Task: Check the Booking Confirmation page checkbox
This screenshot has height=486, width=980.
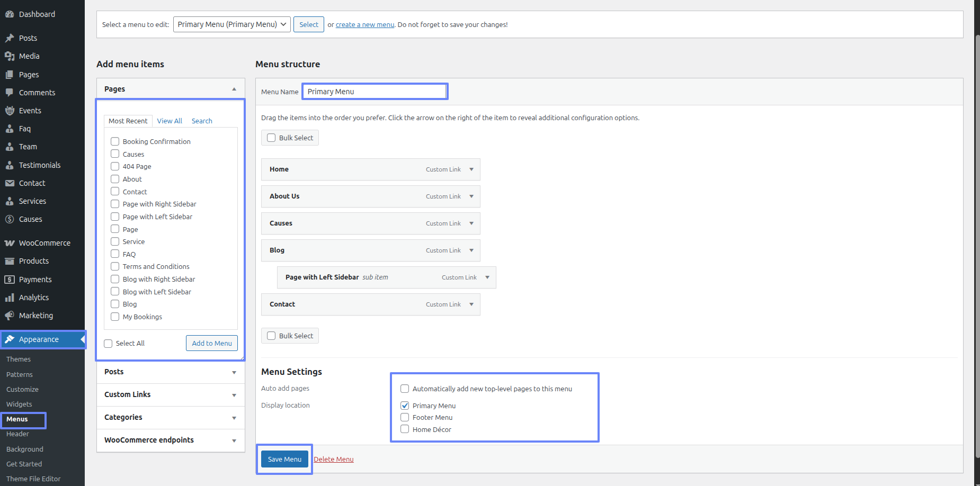Action: click(x=115, y=141)
